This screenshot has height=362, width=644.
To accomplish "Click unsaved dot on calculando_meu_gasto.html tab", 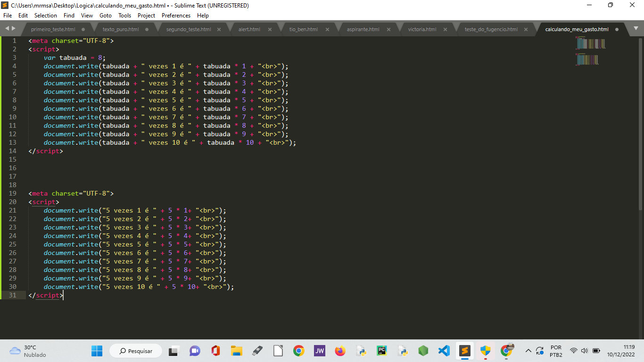I will point(617,29).
